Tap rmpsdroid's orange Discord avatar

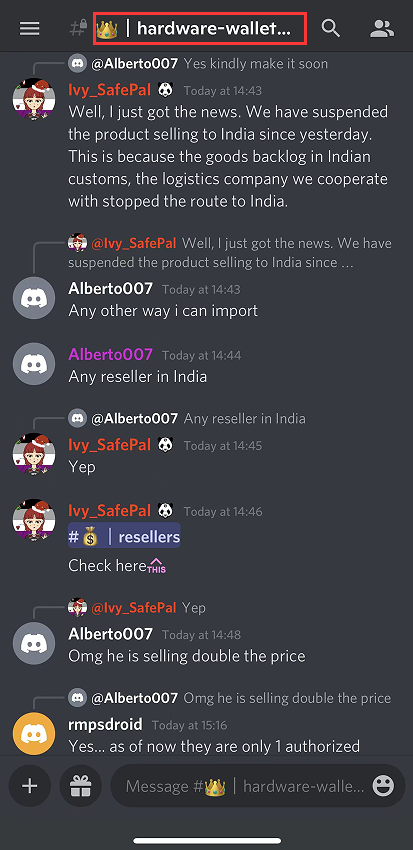pyautogui.click(x=34, y=733)
